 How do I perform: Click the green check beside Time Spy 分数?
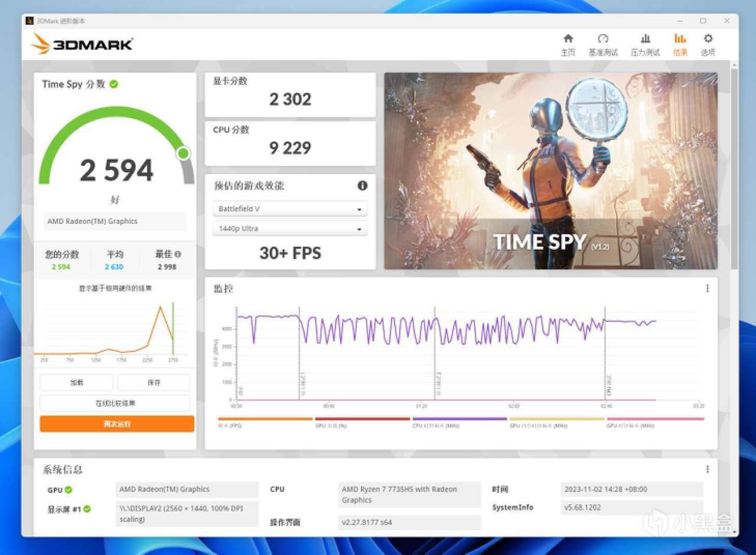[x=113, y=84]
